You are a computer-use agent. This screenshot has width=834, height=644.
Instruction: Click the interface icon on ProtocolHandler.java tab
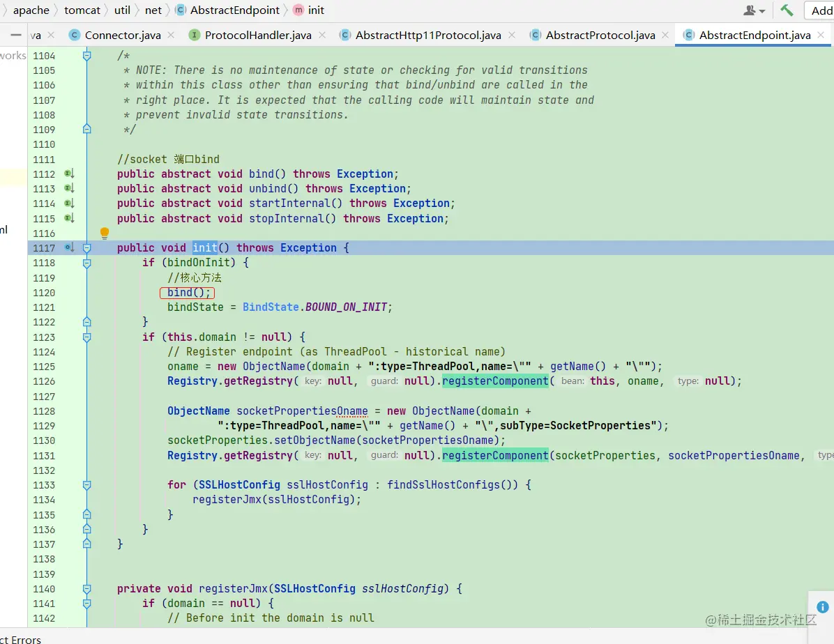(194, 35)
